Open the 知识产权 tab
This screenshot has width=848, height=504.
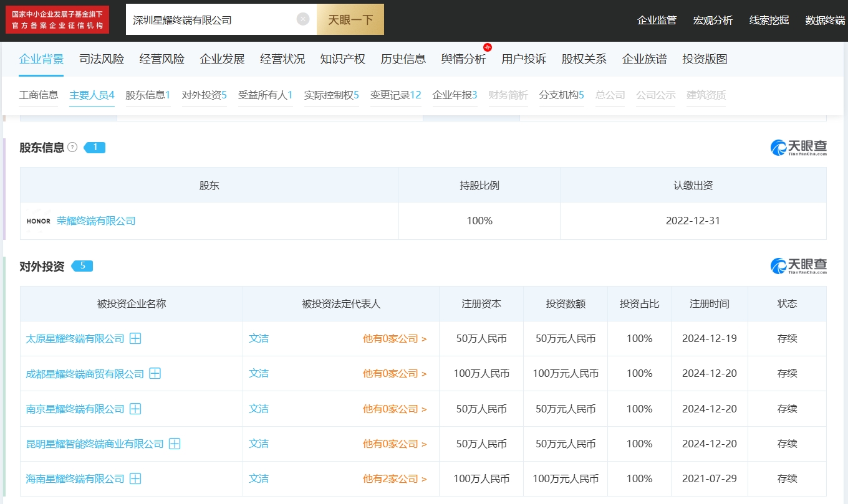(x=342, y=59)
